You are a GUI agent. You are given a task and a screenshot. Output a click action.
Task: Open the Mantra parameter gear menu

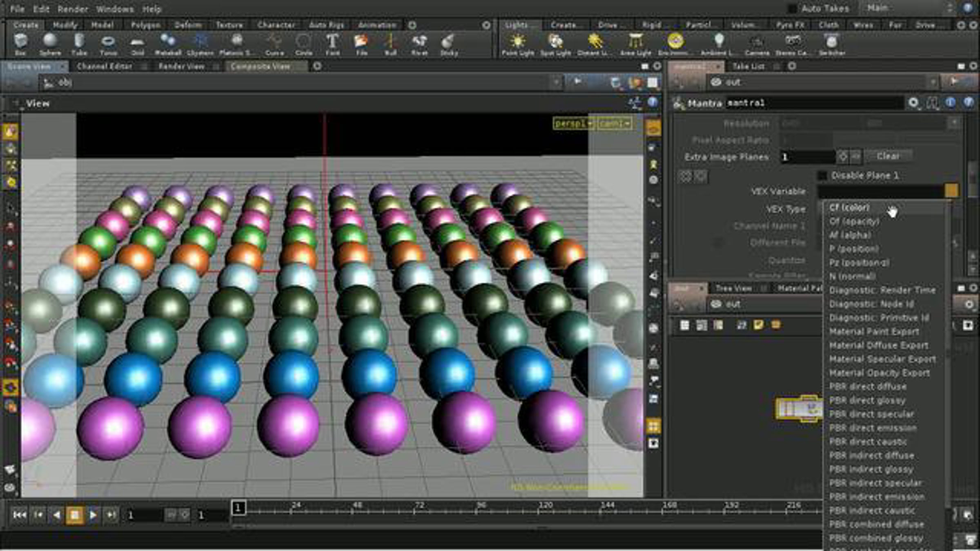tap(913, 103)
